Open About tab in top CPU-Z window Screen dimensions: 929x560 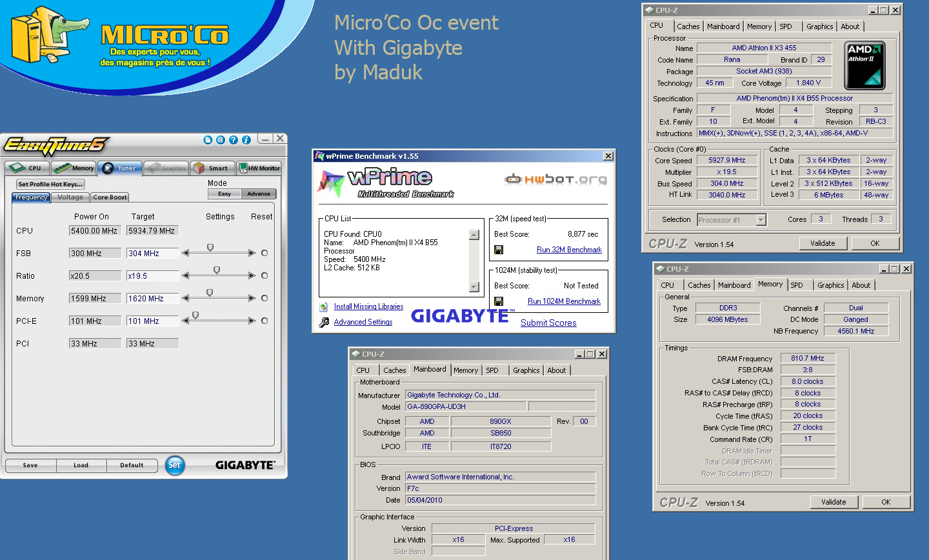pos(850,26)
